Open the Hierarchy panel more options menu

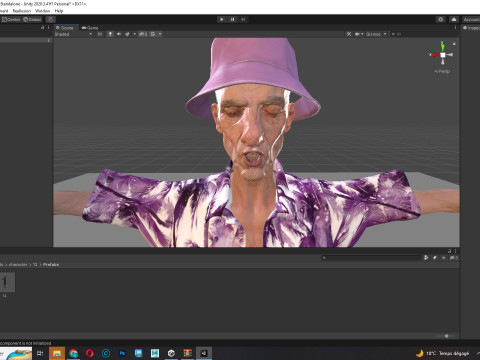(48, 27)
